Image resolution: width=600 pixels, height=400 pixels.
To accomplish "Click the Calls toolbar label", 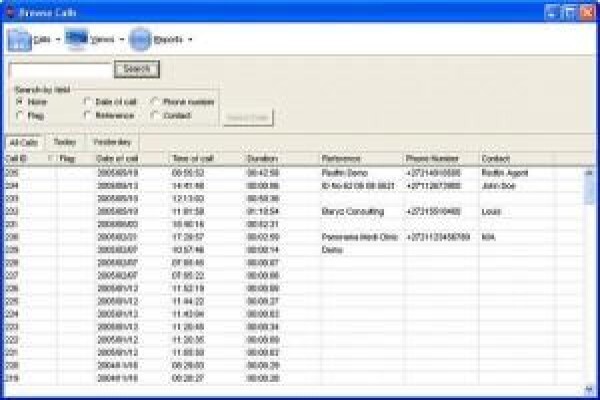I will (42, 39).
